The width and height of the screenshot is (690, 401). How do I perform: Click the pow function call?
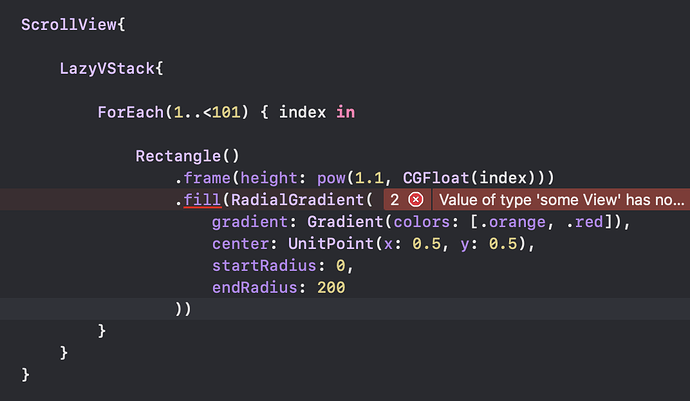click(331, 178)
